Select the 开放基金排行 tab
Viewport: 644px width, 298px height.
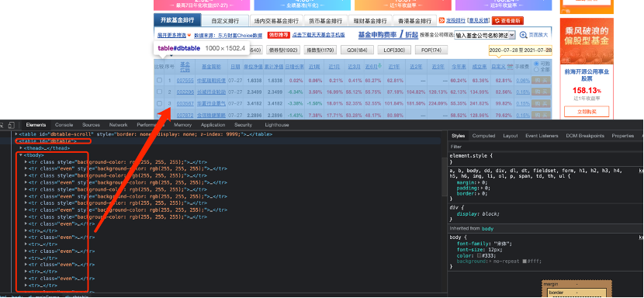pyautogui.click(x=178, y=20)
